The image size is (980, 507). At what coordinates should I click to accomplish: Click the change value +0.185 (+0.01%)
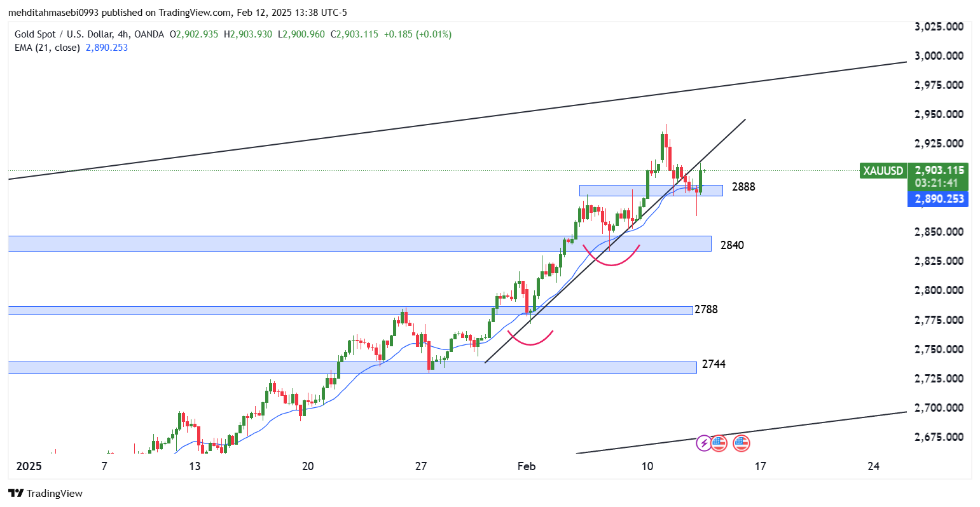pyautogui.click(x=418, y=34)
